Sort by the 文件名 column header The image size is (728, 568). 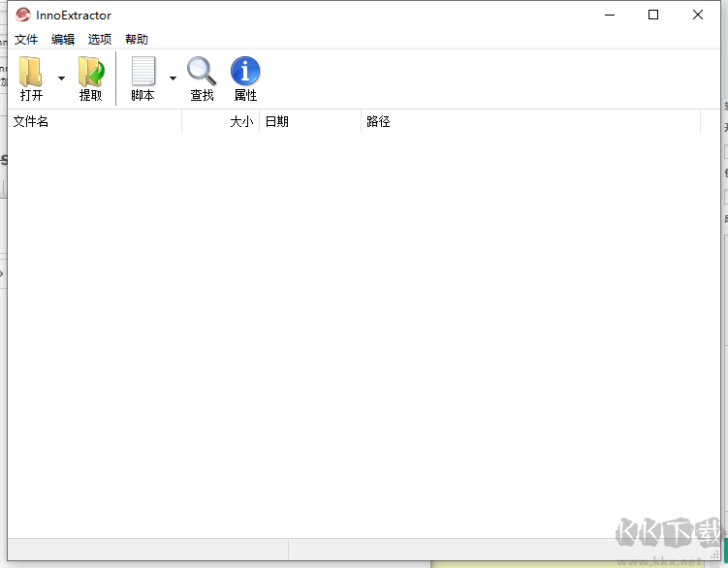(x=95, y=122)
